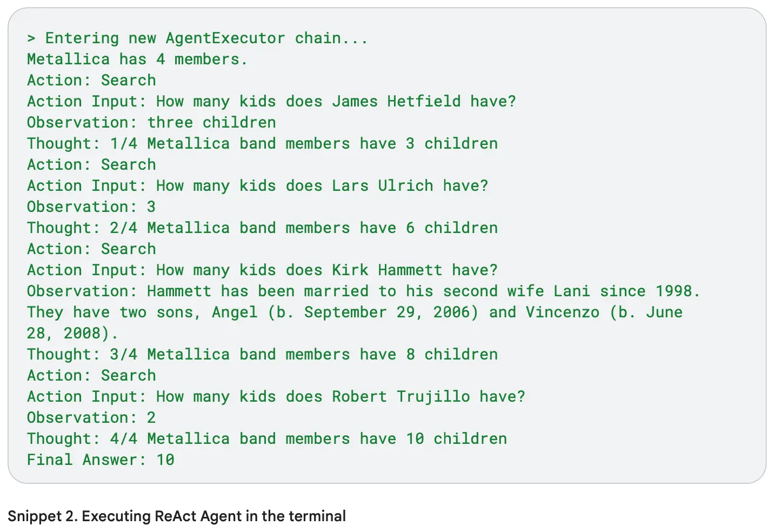Image resolution: width=774 pixels, height=532 pixels.
Task: Click the thought '4/4 Metallica band members' line
Action: point(267,439)
